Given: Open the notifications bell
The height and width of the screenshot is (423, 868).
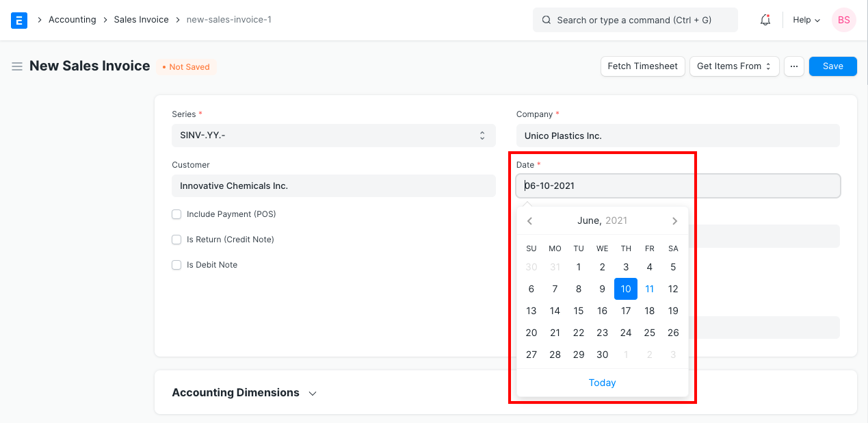Looking at the screenshot, I should 764,20.
